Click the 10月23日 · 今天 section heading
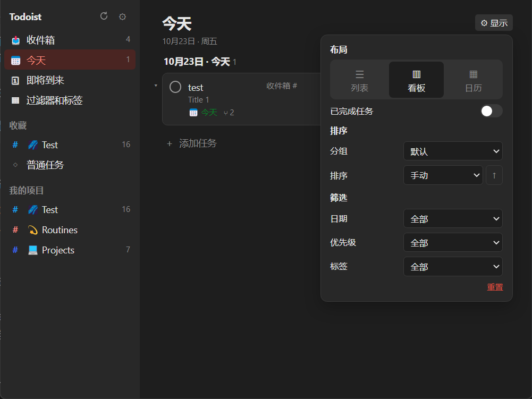This screenshot has width=532, height=399. [197, 62]
